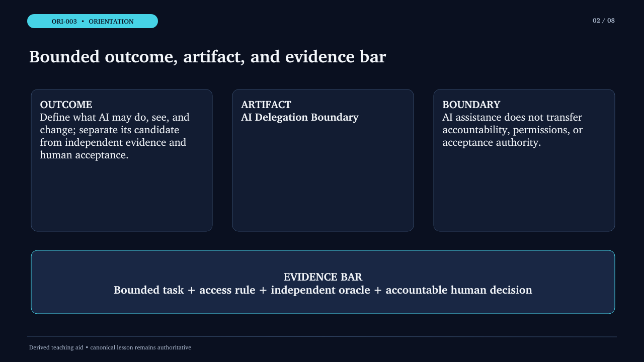Click the footer note "Derived teaching aid"
This screenshot has width=644, height=362.
(110, 347)
